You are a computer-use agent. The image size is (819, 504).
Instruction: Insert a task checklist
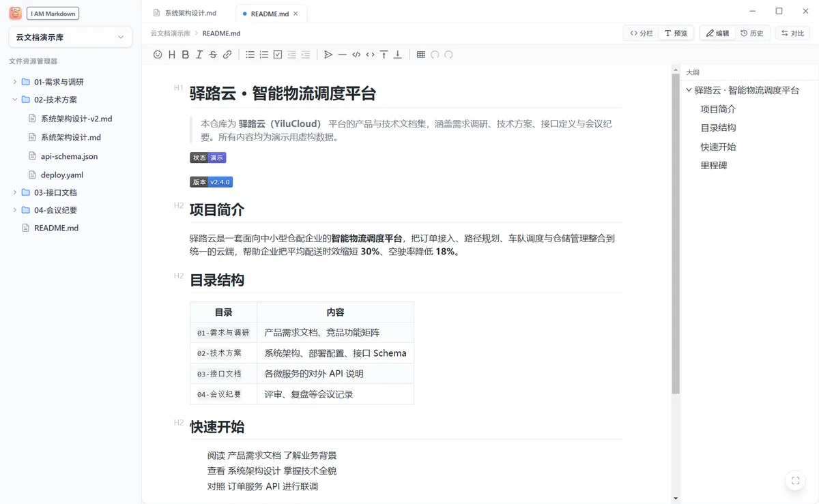pyautogui.click(x=278, y=55)
